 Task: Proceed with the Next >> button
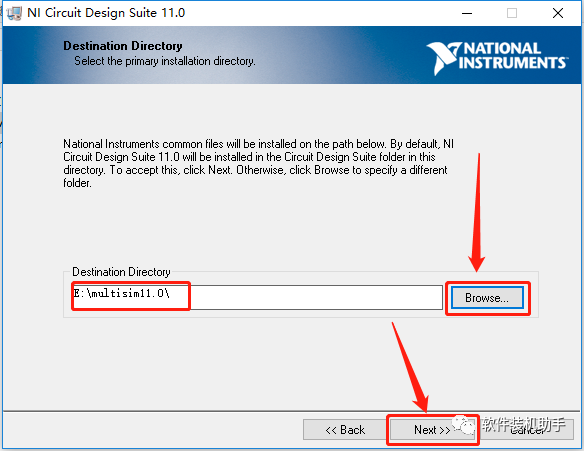pos(432,430)
